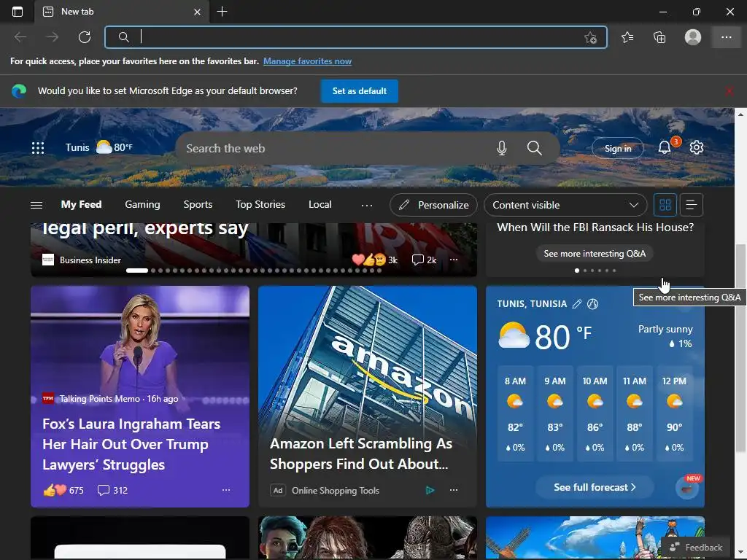The width and height of the screenshot is (747, 560).
Task: Click the 10 AM hourly forecast column
Action: coord(595,413)
